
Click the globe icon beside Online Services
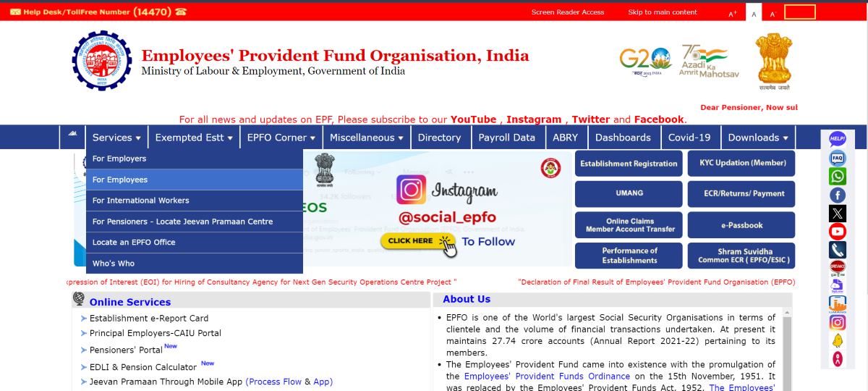[79, 298]
